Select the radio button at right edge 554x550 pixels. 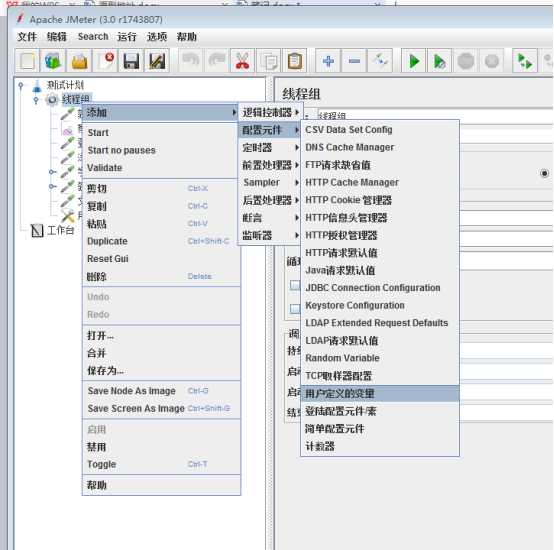(x=544, y=173)
